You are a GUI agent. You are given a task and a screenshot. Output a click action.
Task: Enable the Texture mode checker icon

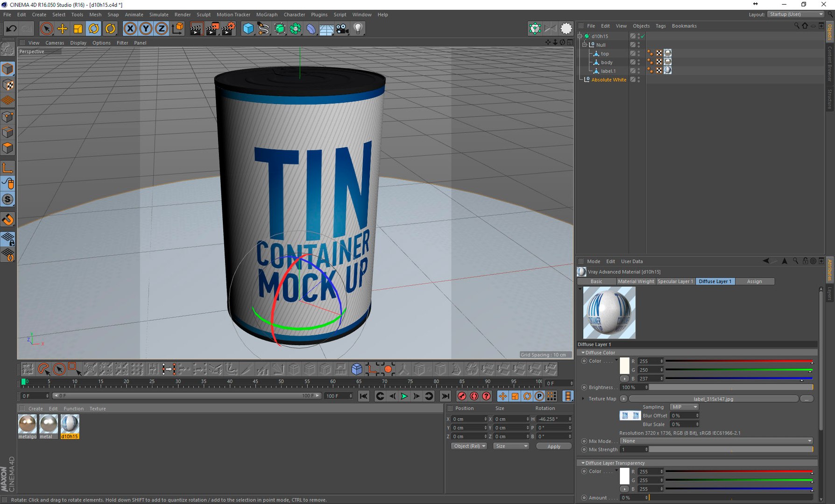tap(8, 85)
